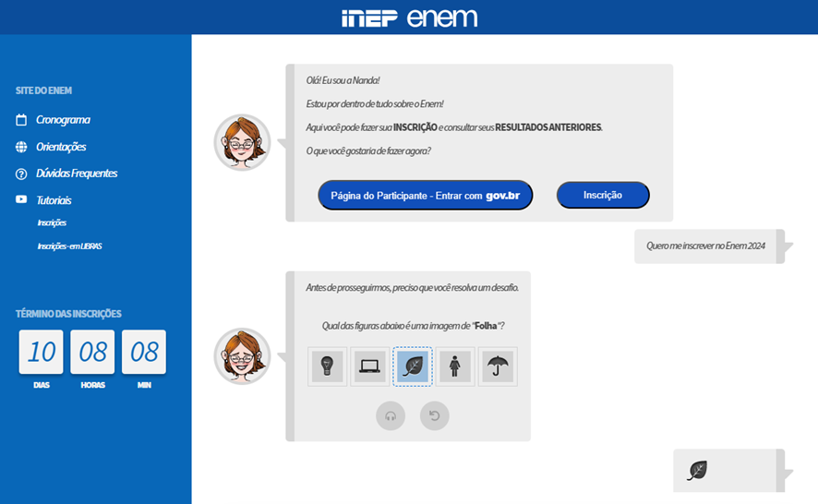
Task: Click the headphones audio challenge button
Action: tap(391, 415)
